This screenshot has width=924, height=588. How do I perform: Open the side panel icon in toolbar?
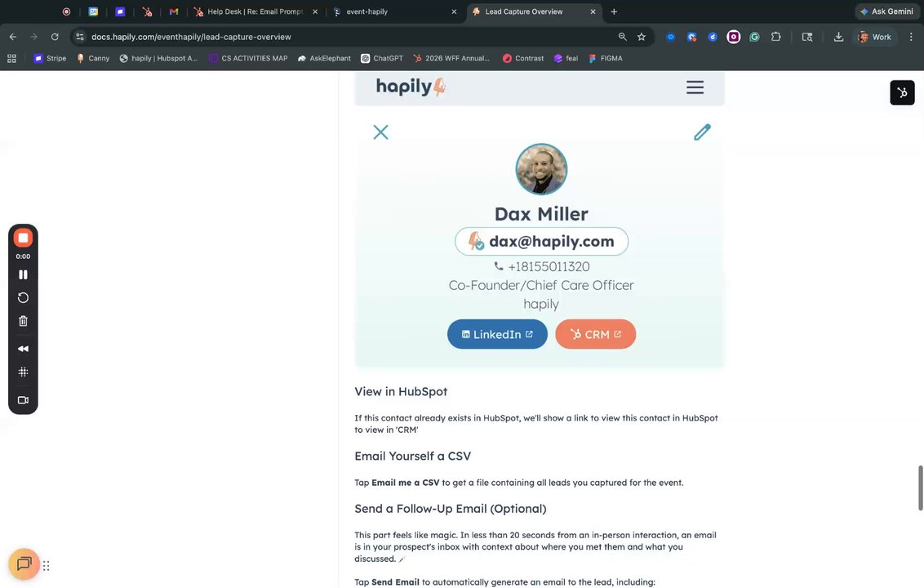tap(807, 37)
